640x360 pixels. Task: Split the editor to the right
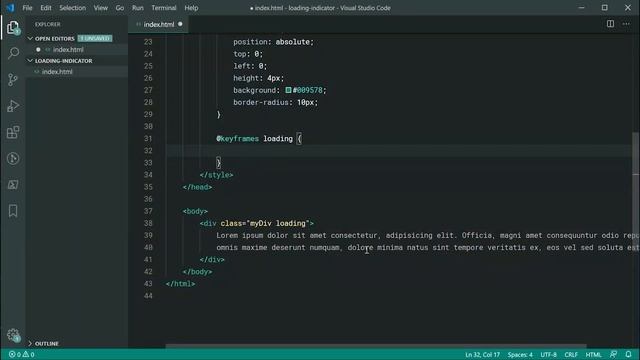(x=610, y=24)
